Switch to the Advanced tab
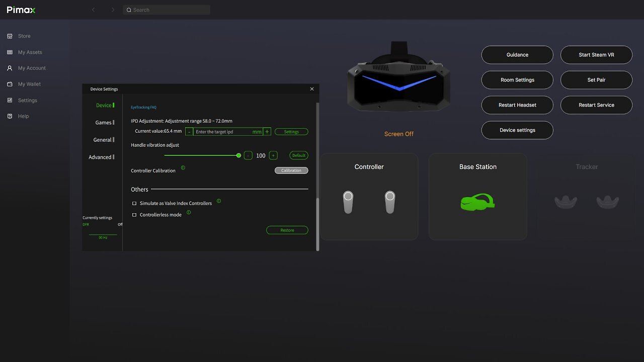The image size is (644, 362). (102, 157)
